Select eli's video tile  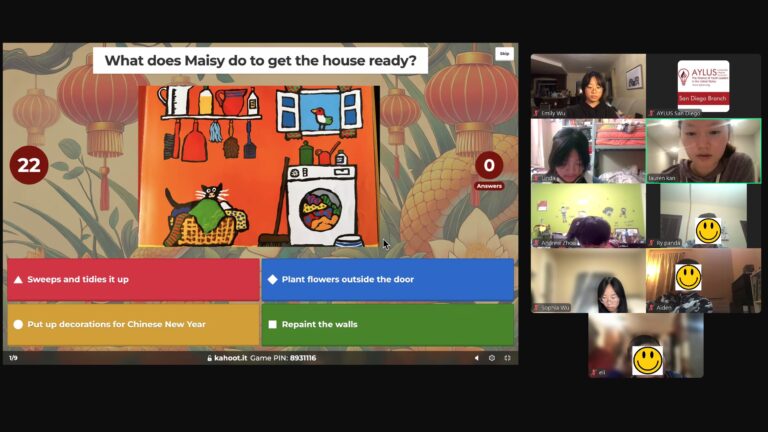pos(646,346)
